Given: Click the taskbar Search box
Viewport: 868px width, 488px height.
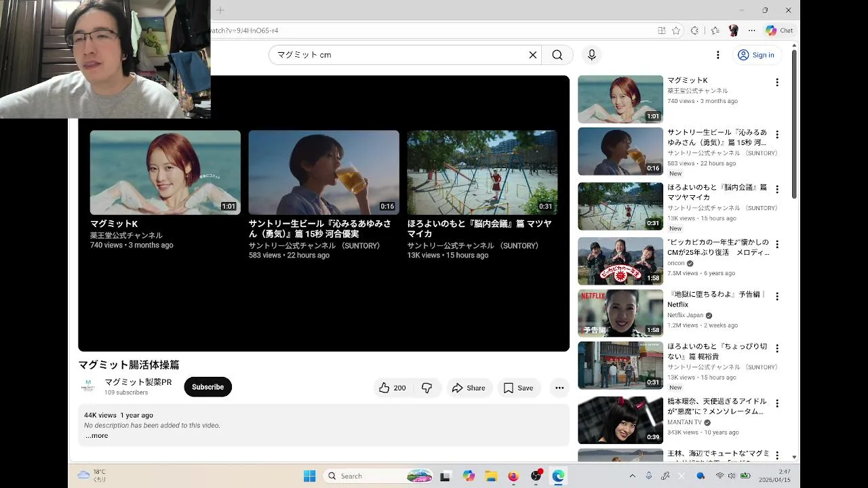Looking at the screenshot, I should tap(378, 476).
